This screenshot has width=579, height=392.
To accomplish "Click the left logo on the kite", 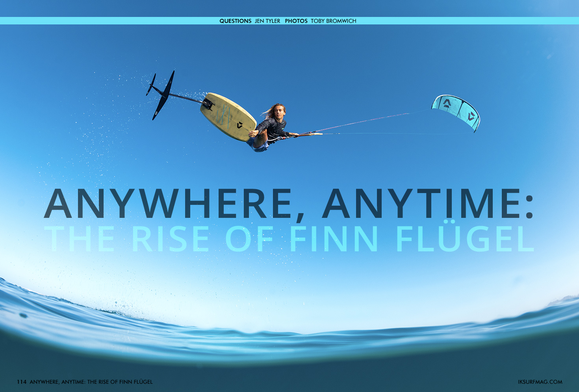I will (x=447, y=103).
